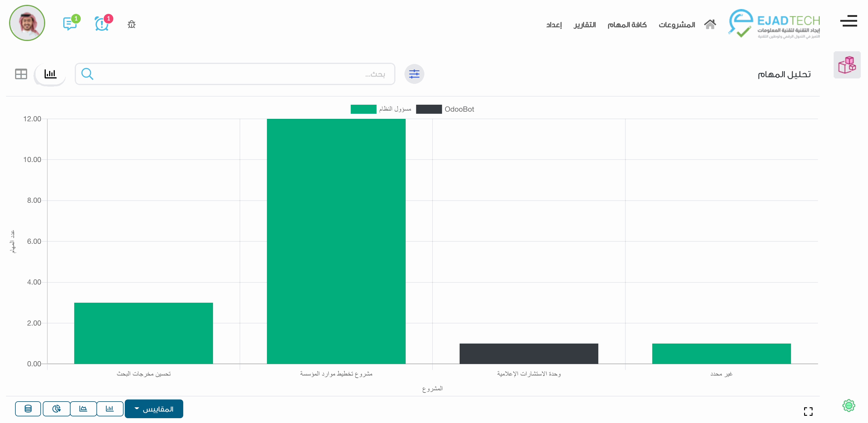Open the filter options sliders icon

coord(414,74)
